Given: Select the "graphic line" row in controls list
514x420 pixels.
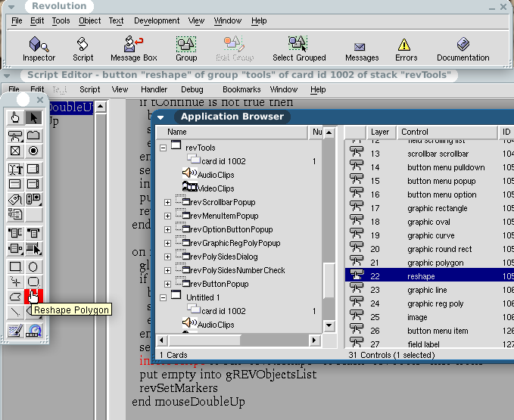Looking at the screenshot, I should [x=426, y=290].
